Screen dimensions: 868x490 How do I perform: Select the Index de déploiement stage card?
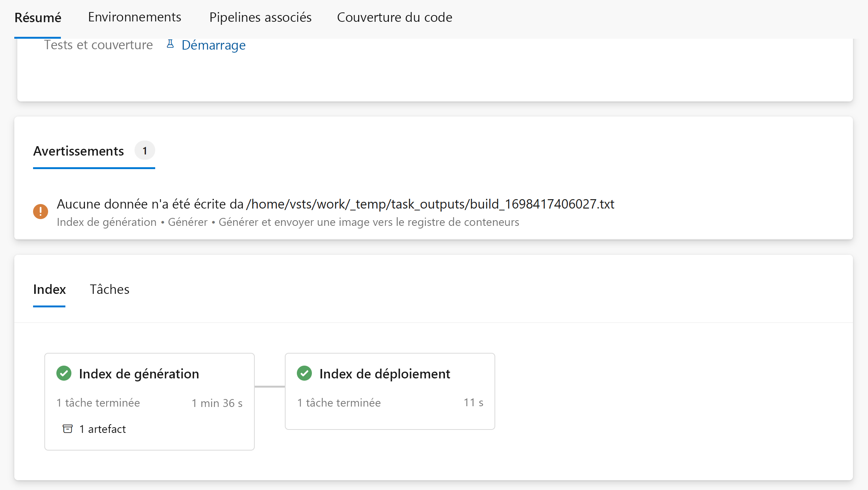click(x=390, y=391)
